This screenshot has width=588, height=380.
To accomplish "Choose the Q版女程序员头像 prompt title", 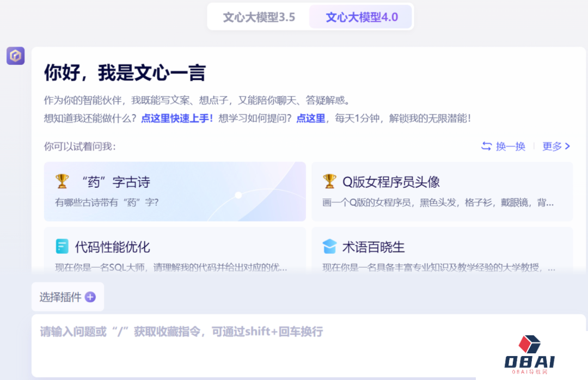I will click(391, 182).
